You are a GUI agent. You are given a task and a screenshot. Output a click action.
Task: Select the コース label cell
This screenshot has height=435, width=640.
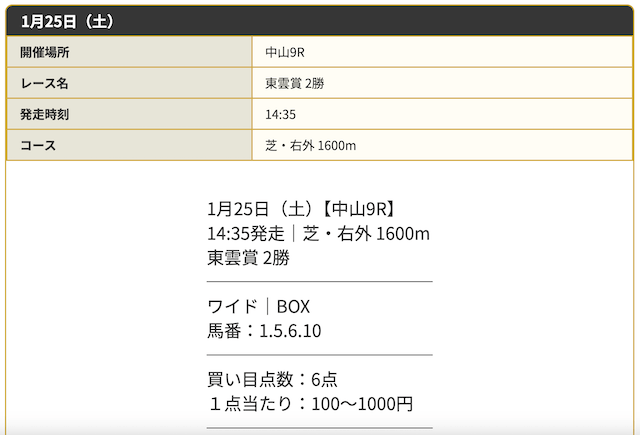tap(129, 145)
